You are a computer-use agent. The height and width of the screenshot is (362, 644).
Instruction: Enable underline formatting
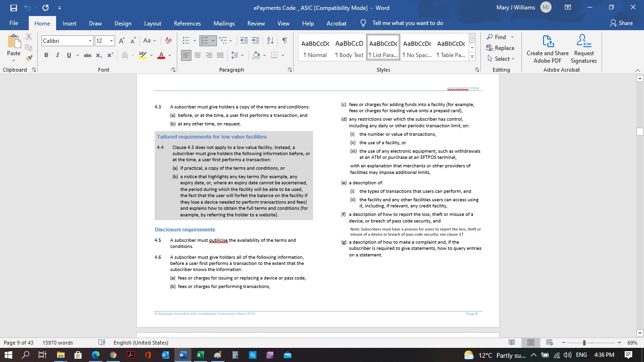[x=68, y=55]
